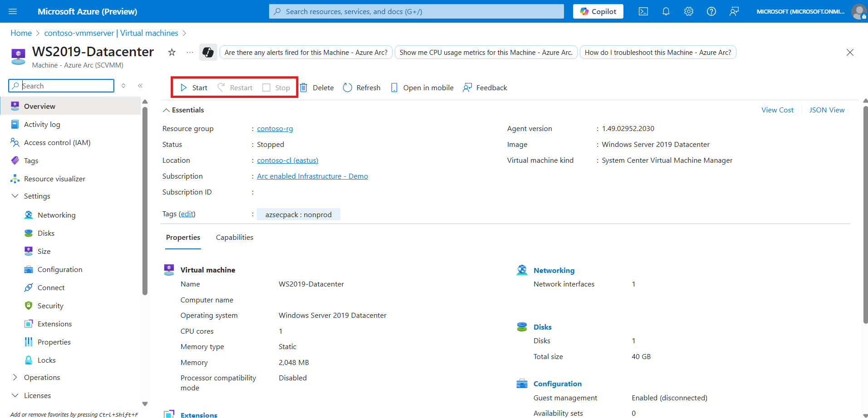Viewport: 868px width, 418px height.
Task: Open the Copilot icon next to suggested prompts
Action: pos(208,52)
